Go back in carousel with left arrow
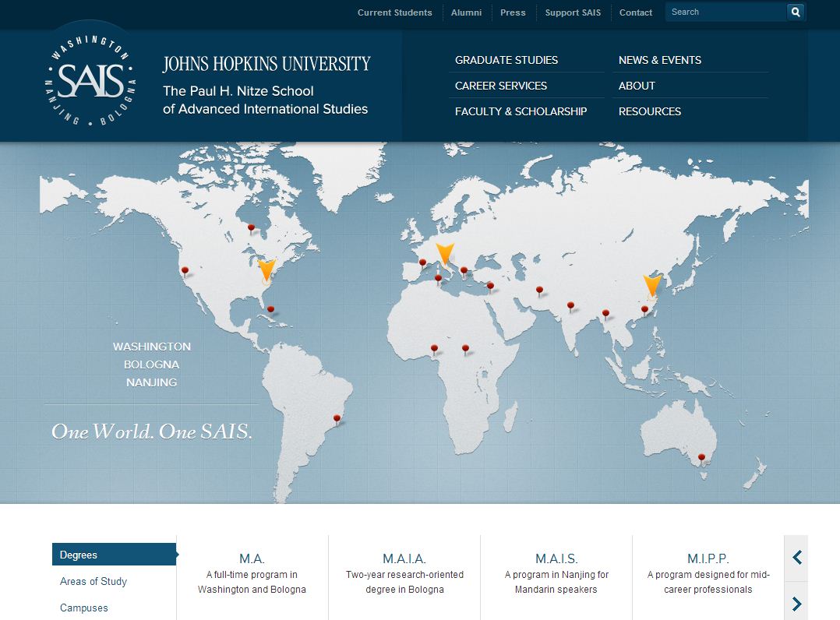The width and height of the screenshot is (840, 620). [796, 557]
